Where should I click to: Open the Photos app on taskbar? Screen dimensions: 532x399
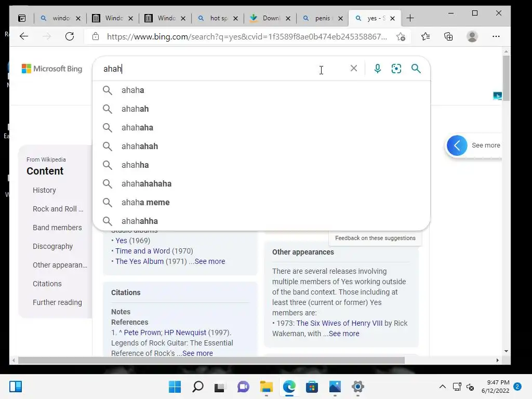(335, 387)
